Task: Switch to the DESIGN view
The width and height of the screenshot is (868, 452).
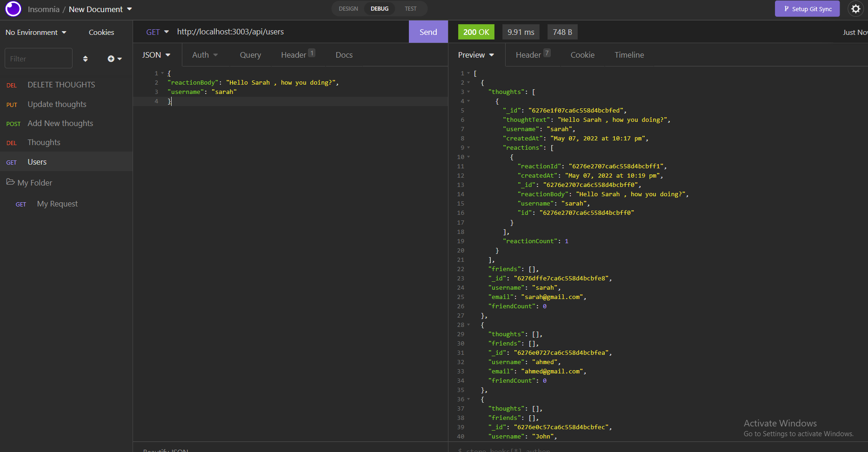Action: point(348,9)
